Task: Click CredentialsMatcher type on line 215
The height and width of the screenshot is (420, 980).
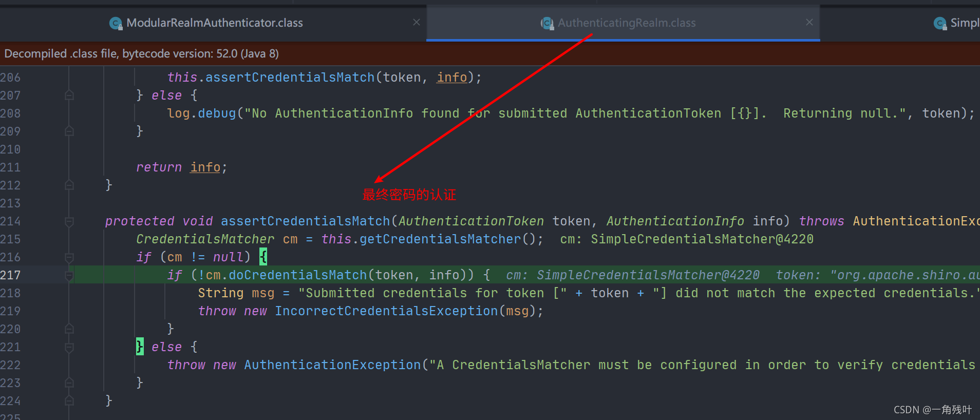Action: click(x=205, y=239)
